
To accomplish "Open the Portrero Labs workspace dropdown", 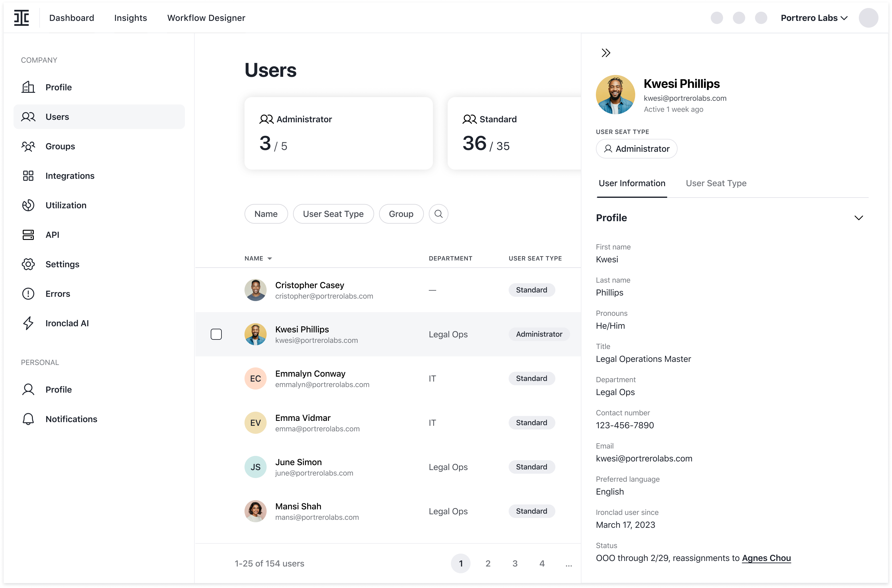I will 814,18.
